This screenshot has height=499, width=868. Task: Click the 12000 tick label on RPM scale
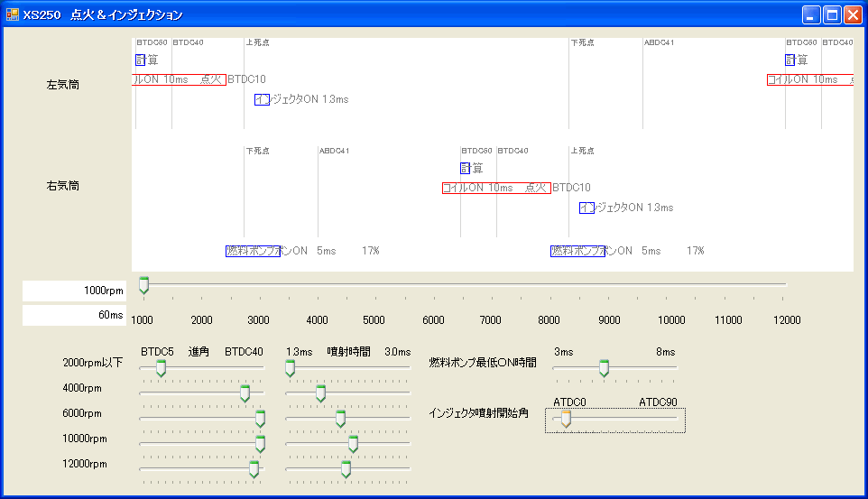[x=787, y=320]
